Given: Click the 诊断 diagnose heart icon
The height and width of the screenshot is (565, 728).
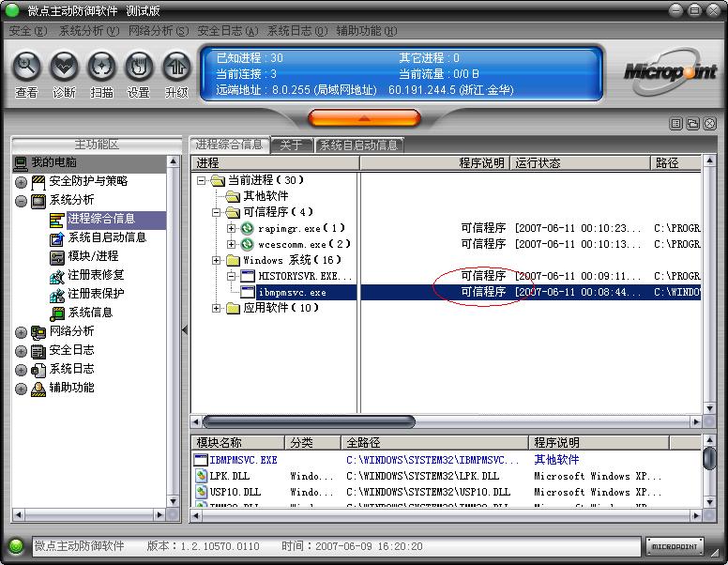Looking at the screenshot, I should coord(64,68).
